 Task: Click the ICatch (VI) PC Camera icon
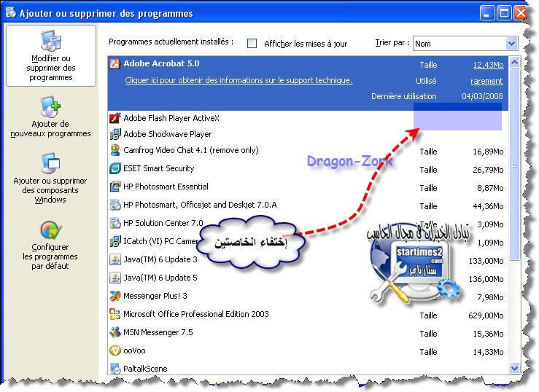115,241
